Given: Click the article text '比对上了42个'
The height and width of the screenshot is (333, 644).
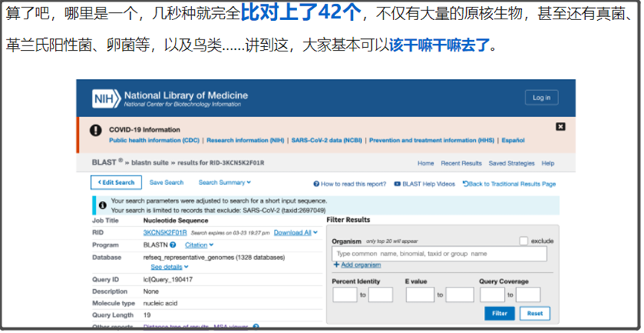Looking at the screenshot, I should 301,13.
